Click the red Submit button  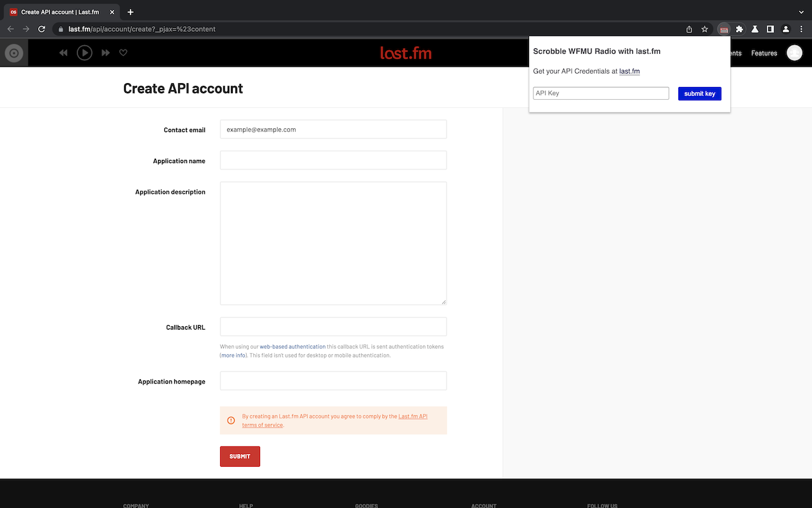coord(240,457)
